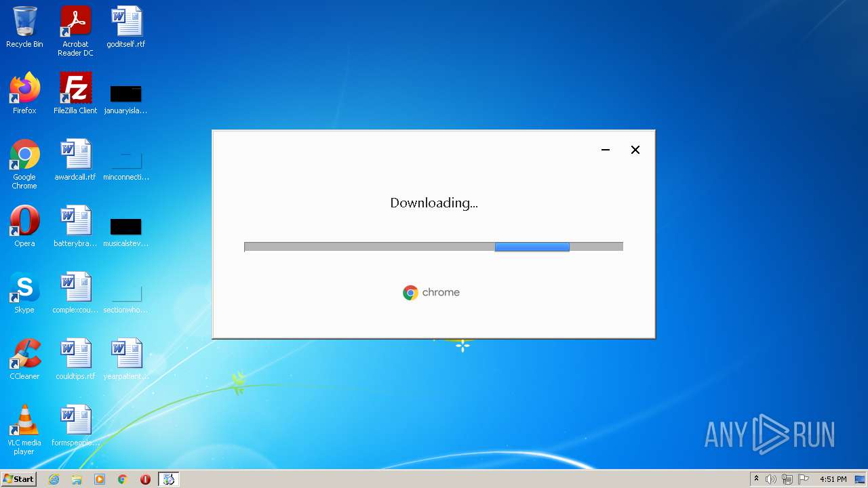Viewport: 868px width, 488px height.
Task: Launch the Google Chrome desktop shortcut
Action: click(x=24, y=164)
